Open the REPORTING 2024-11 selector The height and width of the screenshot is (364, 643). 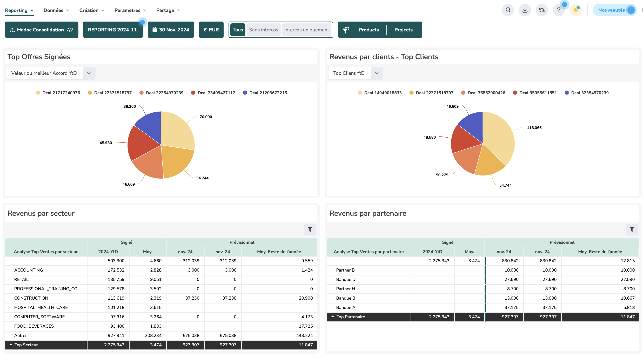pyautogui.click(x=113, y=30)
